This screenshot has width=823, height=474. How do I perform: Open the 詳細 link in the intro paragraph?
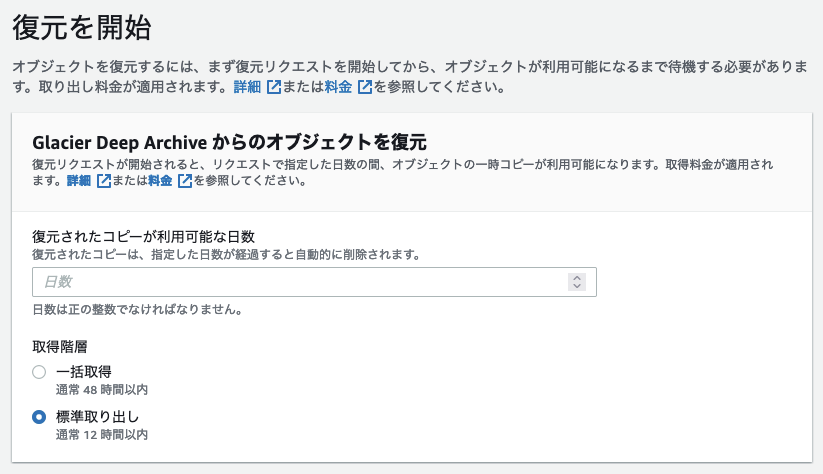[247, 87]
